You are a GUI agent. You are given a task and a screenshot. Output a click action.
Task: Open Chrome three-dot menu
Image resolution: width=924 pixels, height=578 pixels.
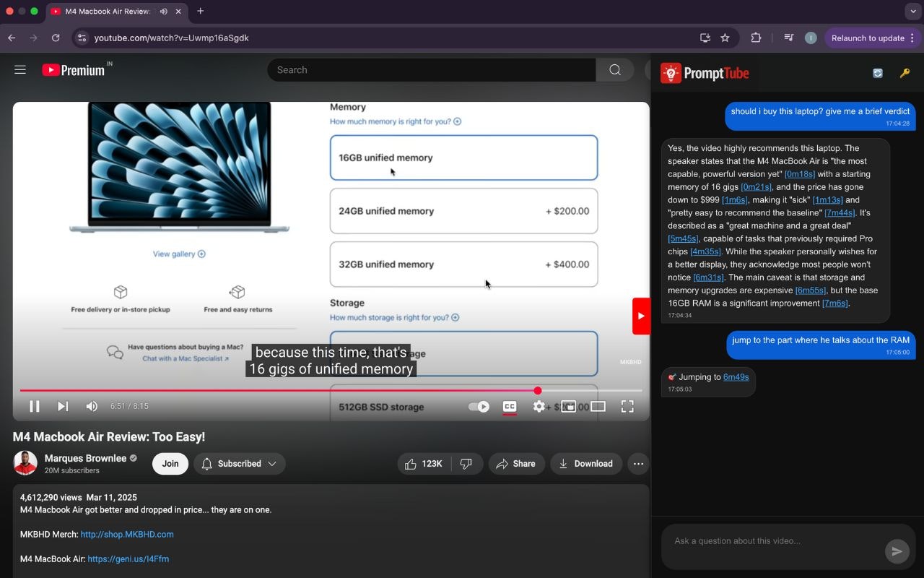coord(912,38)
